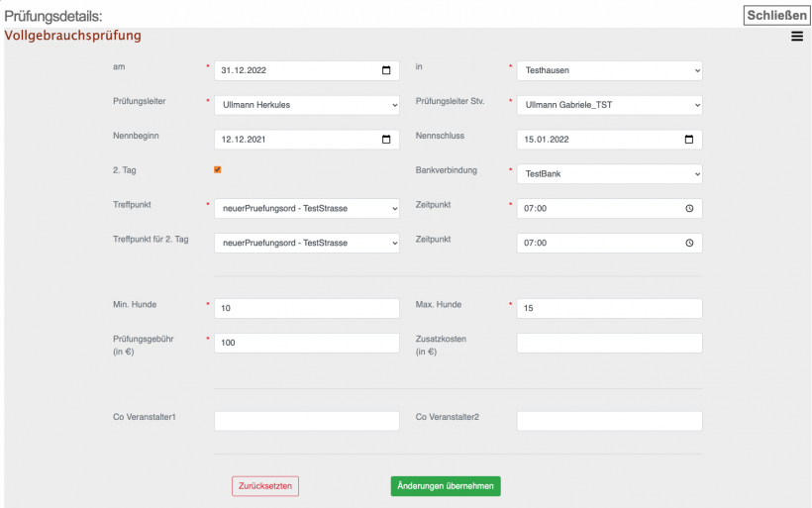Screen dimensions: 812x508
Task: Expand the 'in' Testhausen dropdown
Action: point(609,70)
